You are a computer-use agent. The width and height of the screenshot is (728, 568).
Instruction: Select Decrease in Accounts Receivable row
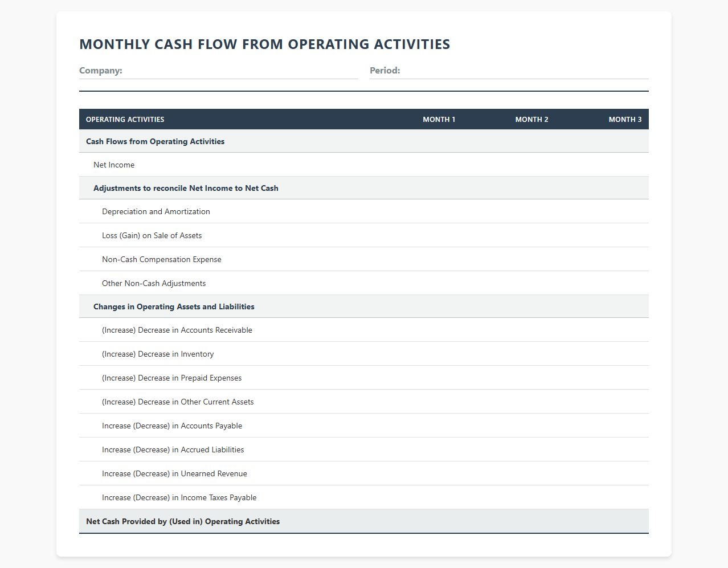364,330
